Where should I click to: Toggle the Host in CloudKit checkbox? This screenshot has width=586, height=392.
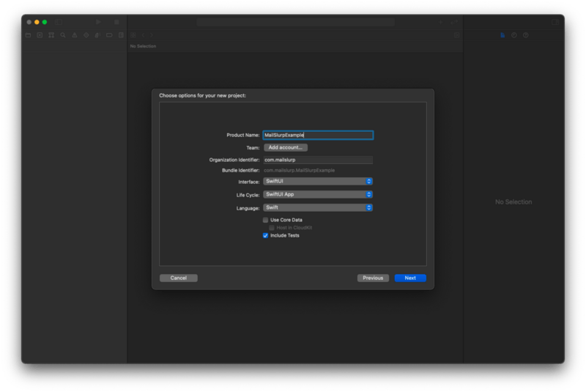click(x=272, y=228)
